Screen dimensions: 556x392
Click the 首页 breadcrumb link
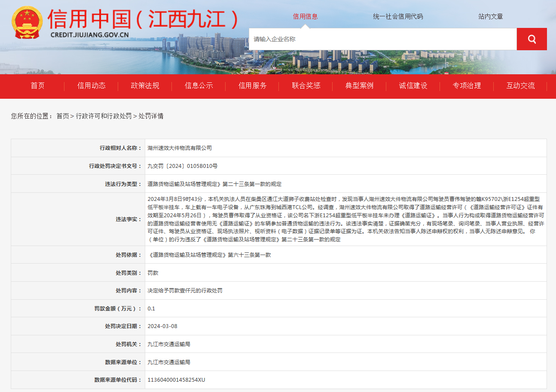pos(63,116)
